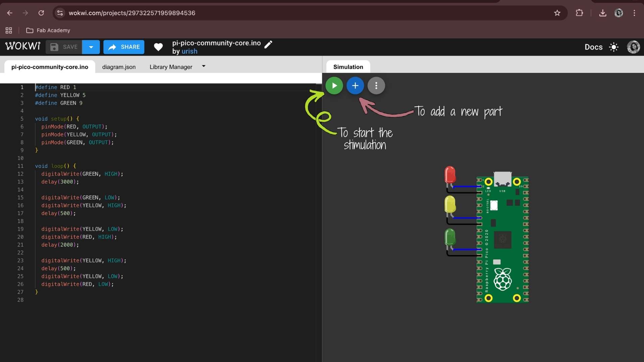Click the Wokwi logo
This screenshot has width=644, height=362.
[23, 46]
